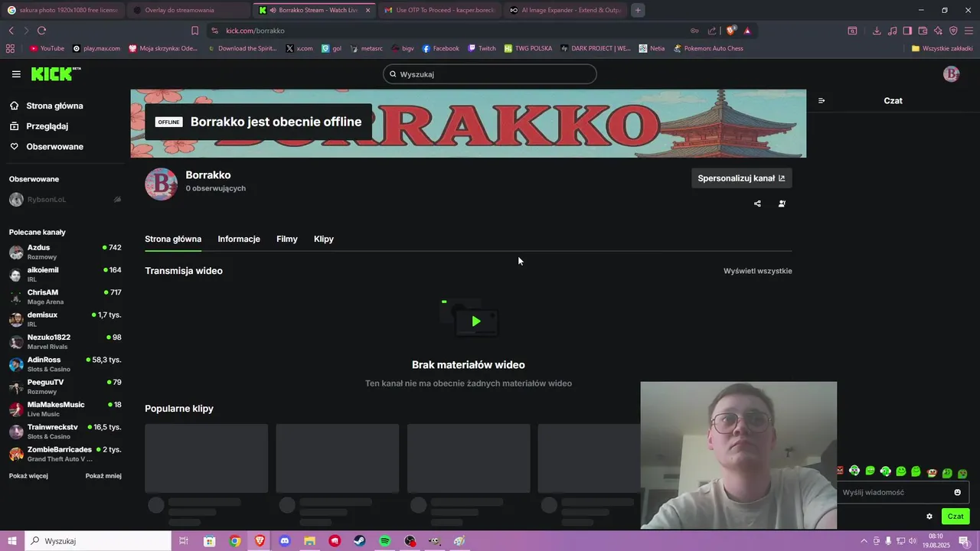Image resolution: width=980 pixels, height=551 pixels.
Task: Click the system volume icon in tray
Action: point(913,541)
